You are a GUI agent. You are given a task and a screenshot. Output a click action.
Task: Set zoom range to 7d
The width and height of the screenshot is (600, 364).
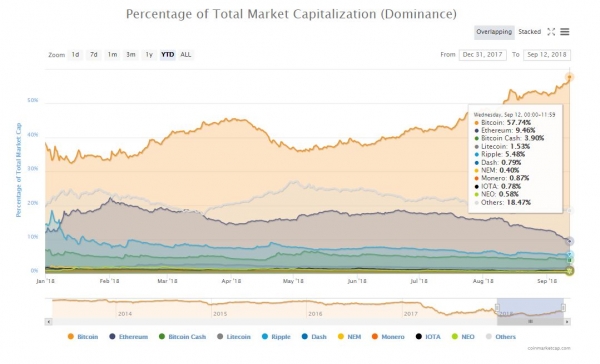point(94,55)
